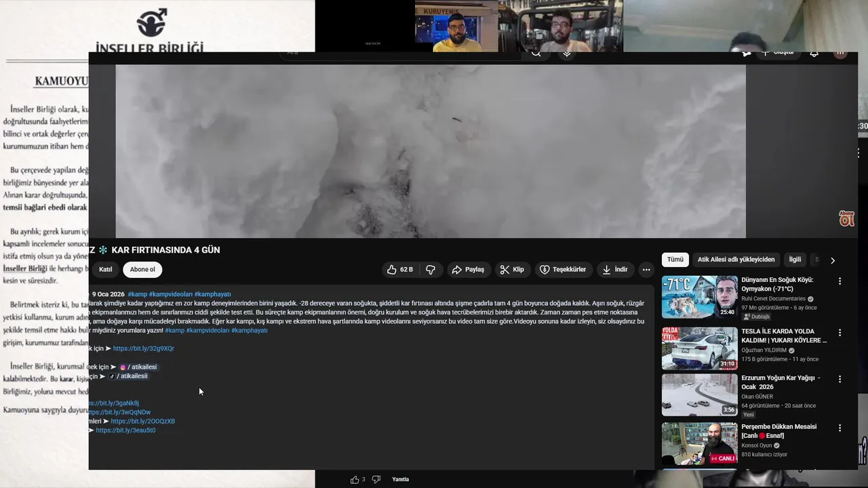Show more filter chips with the right chevron

[x=833, y=260]
